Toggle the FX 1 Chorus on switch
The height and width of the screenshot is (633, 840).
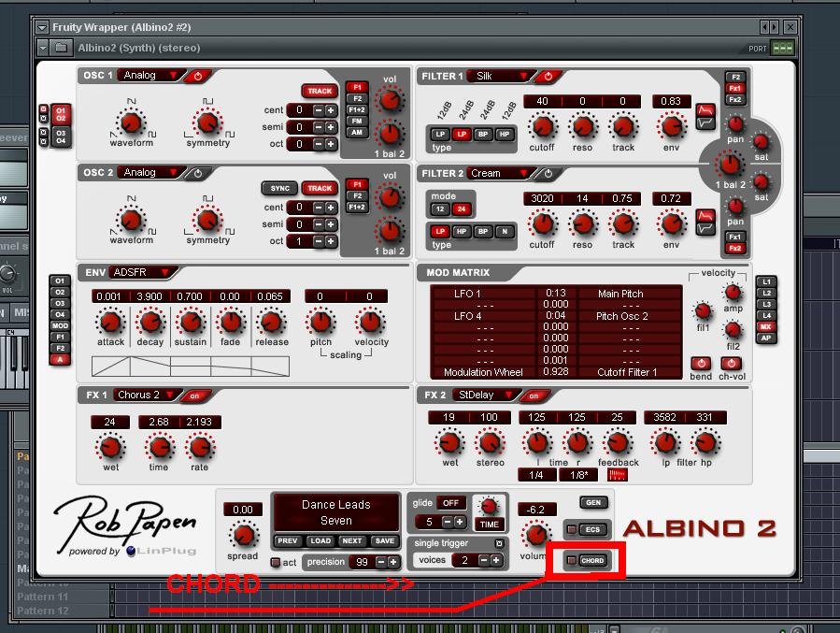click(x=194, y=396)
